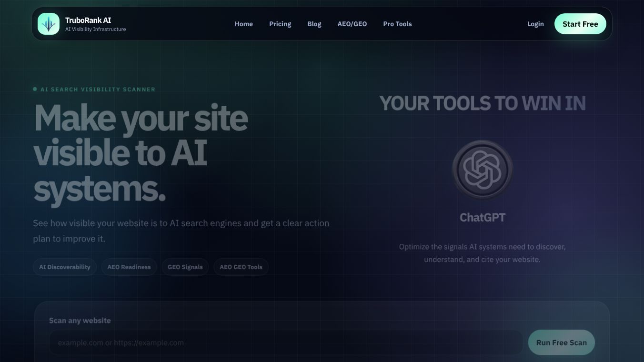Open the Home nav item
This screenshot has height=362, width=644.
(244, 24)
